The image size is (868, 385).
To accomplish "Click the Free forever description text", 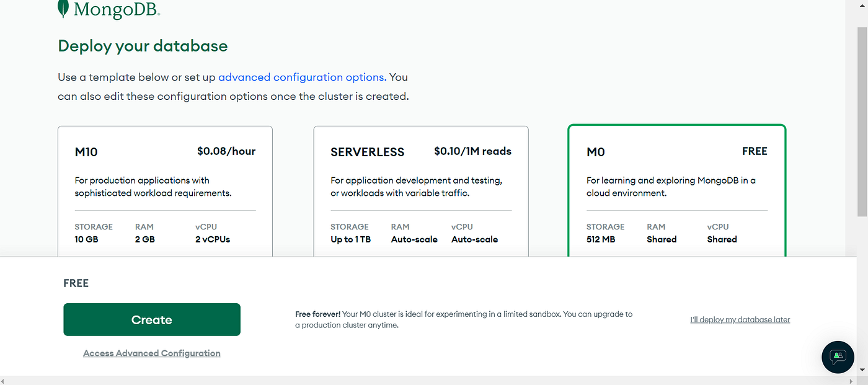I will pyautogui.click(x=464, y=319).
